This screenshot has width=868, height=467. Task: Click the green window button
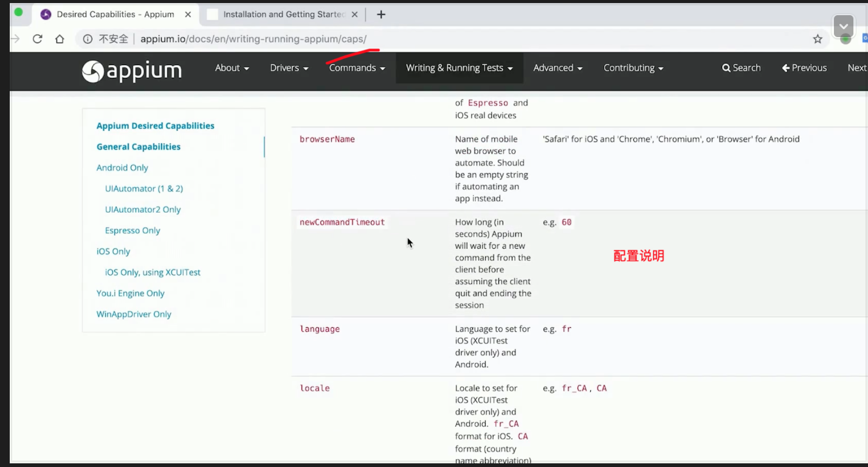(18, 12)
